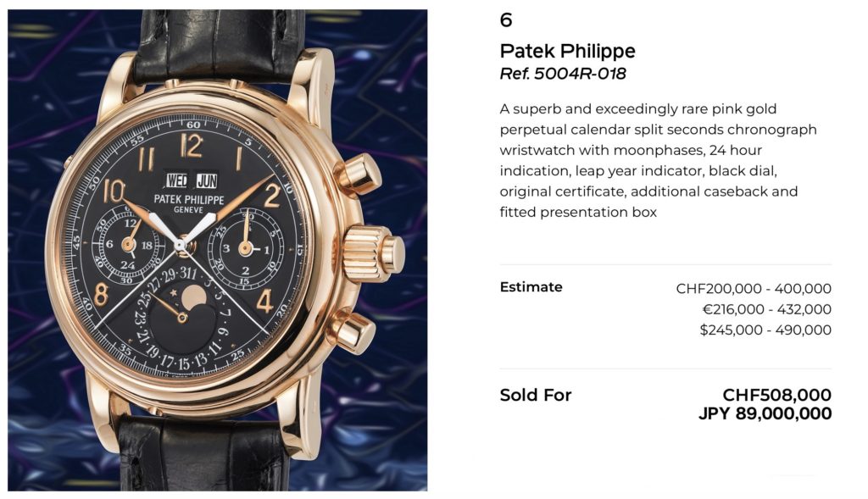Click the upper chronograph pusher
868x499 pixels.
[x=359, y=176]
